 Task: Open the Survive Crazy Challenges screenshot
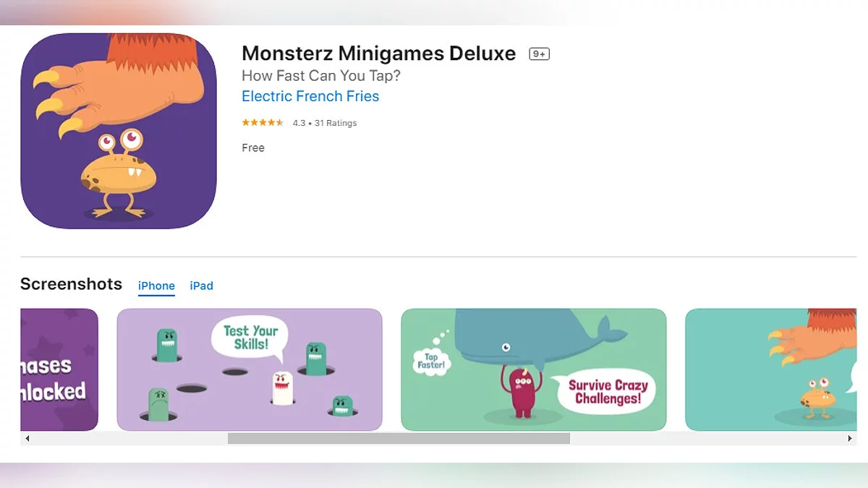534,369
